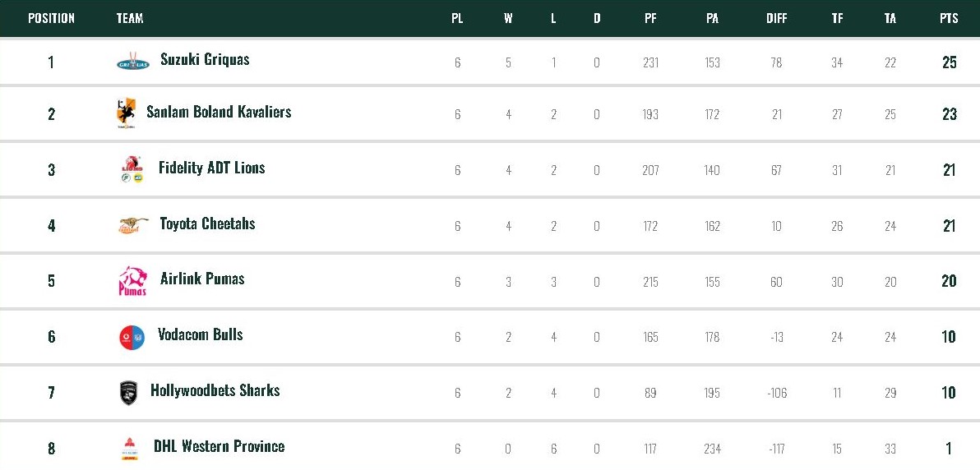This screenshot has height=470, width=980.
Task: Open the Toyota Cheetahs team page
Action: [x=207, y=223]
